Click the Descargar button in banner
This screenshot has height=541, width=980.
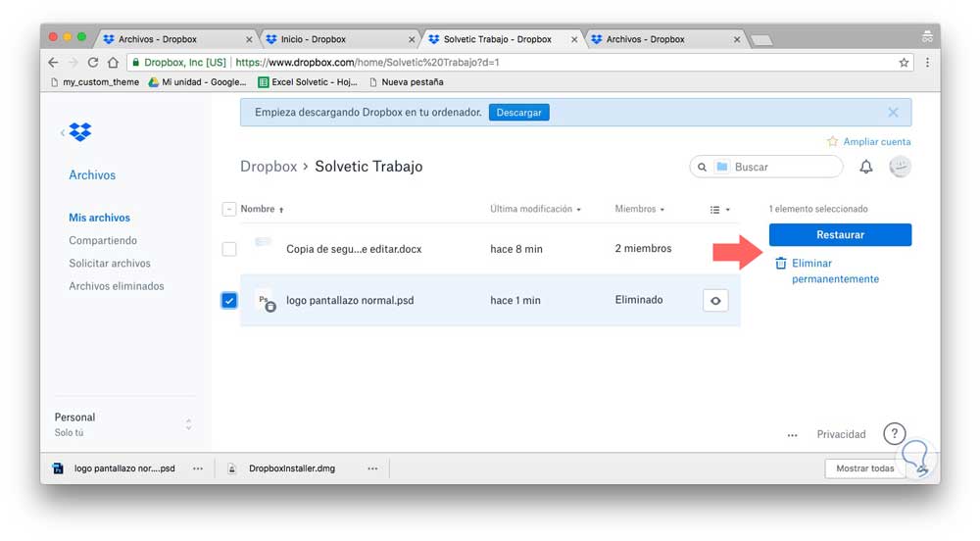pyautogui.click(x=518, y=113)
